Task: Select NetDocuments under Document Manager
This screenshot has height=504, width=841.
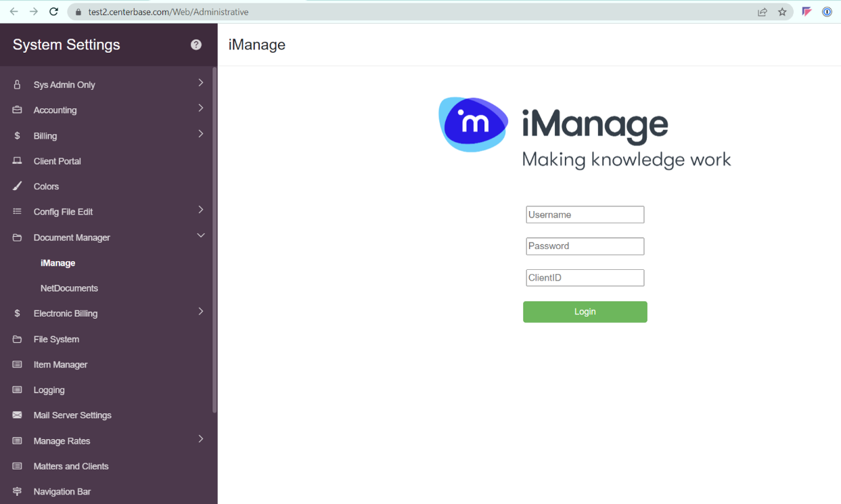Action: [x=70, y=288]
